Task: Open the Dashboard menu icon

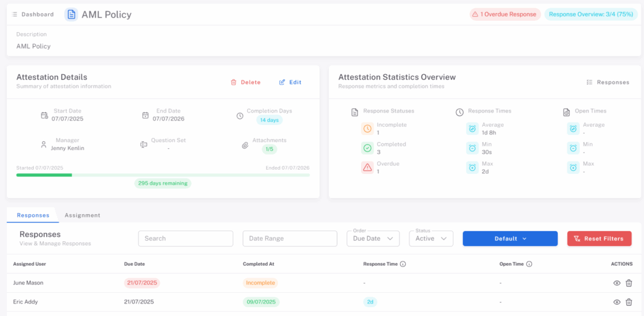Action: [x=15, y=14]
